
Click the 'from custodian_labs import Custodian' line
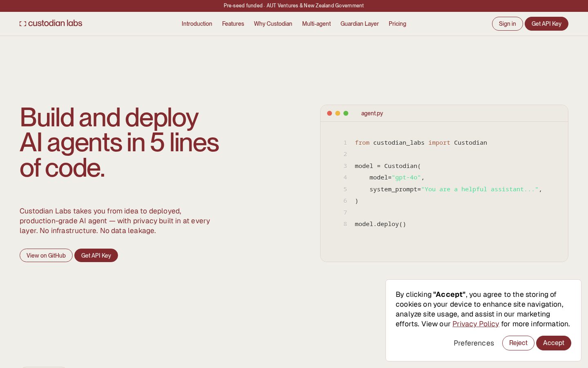click(x=421, y=143)
